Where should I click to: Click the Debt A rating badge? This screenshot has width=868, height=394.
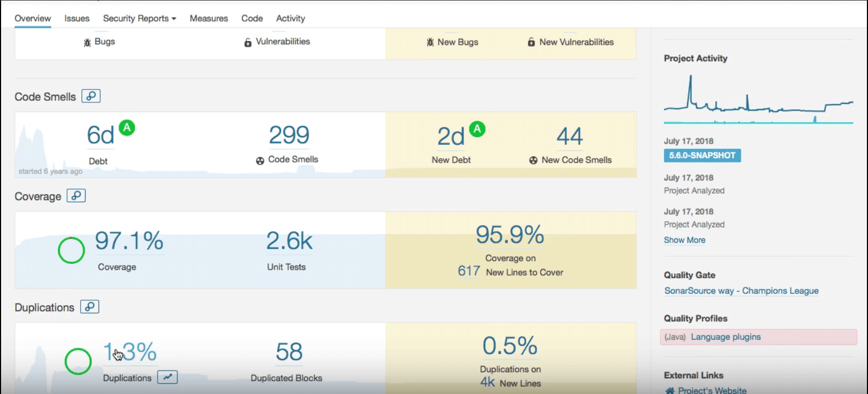[127, 128]
